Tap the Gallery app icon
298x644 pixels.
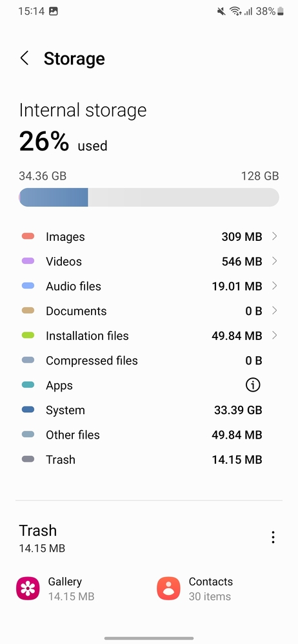coord(28,589)
